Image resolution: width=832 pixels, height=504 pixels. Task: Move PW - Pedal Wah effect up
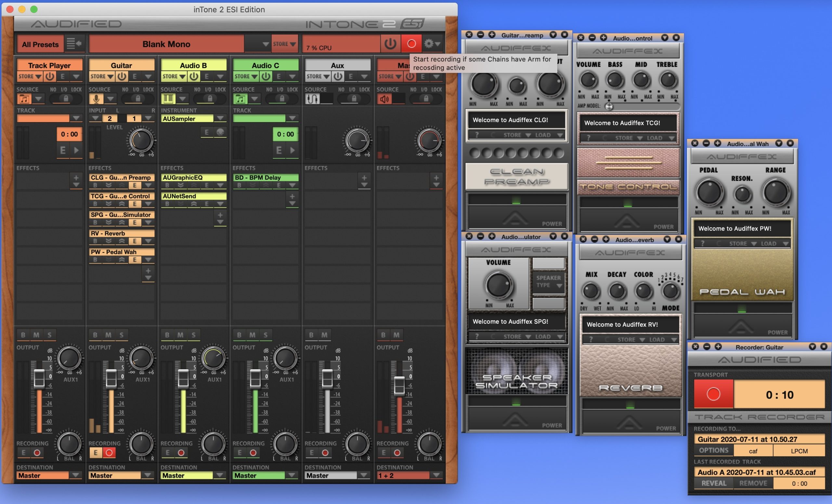(x=122, y=259)
